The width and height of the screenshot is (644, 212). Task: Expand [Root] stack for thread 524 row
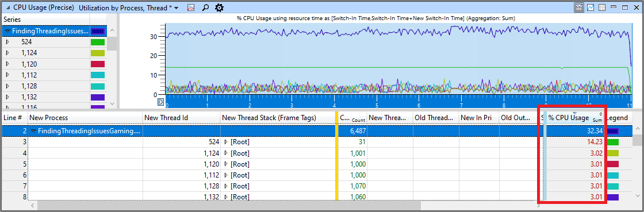click(226, 142)
